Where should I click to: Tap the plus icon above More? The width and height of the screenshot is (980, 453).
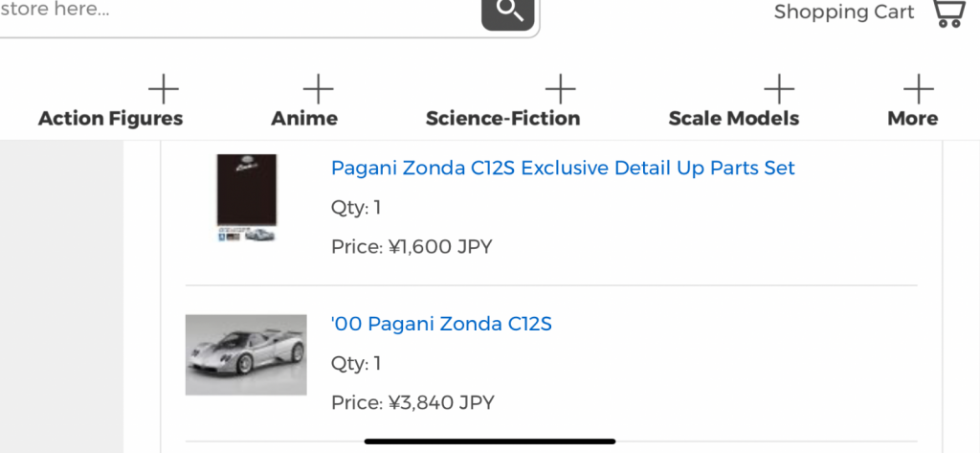click(918, 90)
